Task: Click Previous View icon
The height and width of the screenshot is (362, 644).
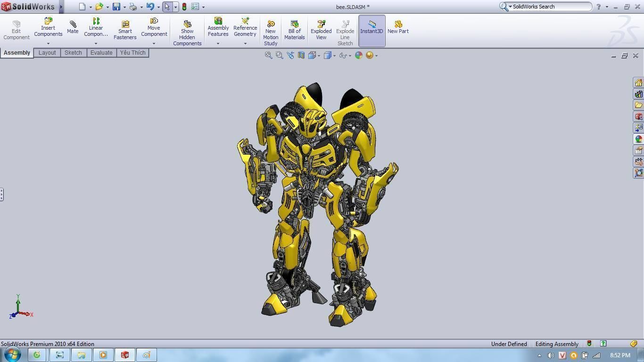Action: coord(290,55)
